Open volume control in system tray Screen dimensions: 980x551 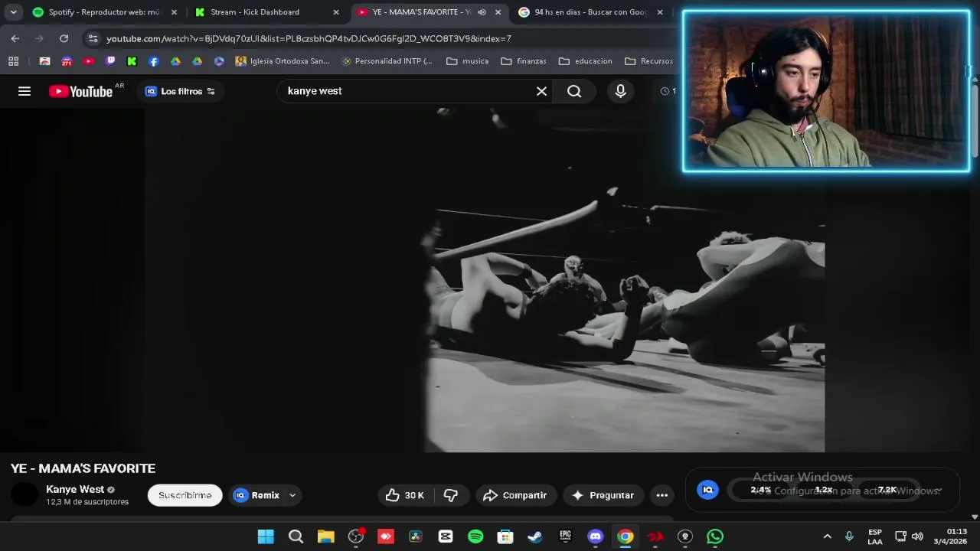917,536
